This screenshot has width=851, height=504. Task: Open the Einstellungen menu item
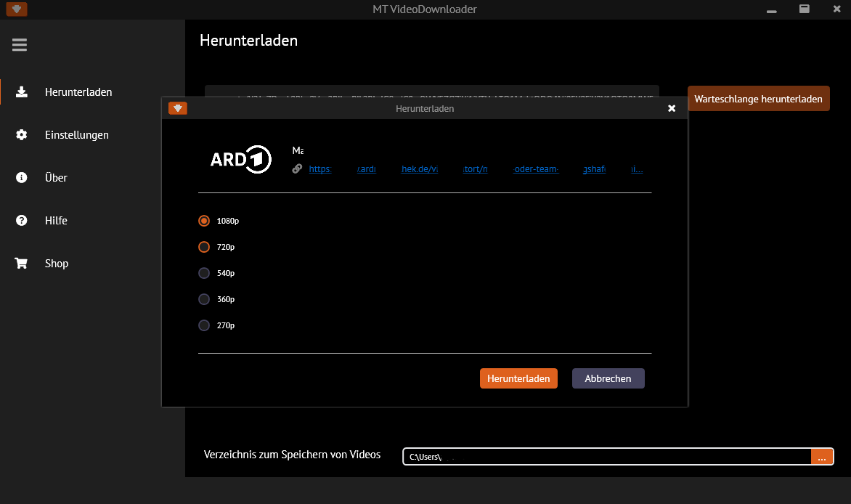[x=76, y=134]
